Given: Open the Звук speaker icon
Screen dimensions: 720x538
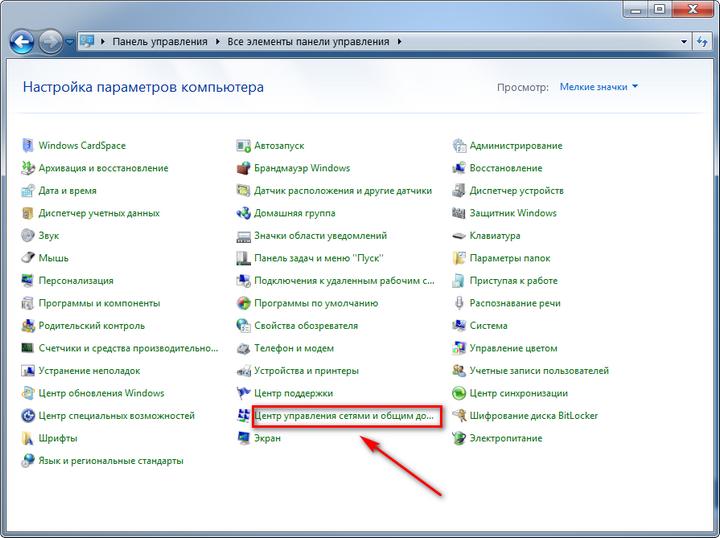Looking at the screenshot, I should coord(28,235).
